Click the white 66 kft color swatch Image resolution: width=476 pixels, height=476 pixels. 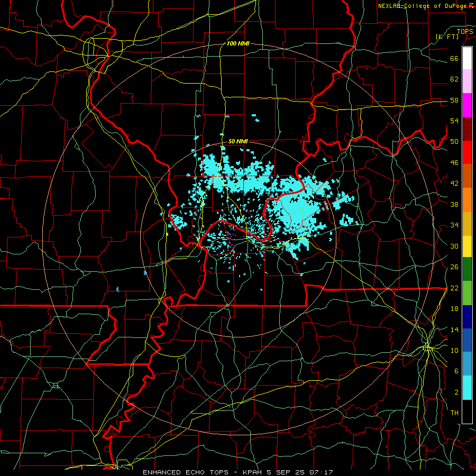click(x=467, y=58)
